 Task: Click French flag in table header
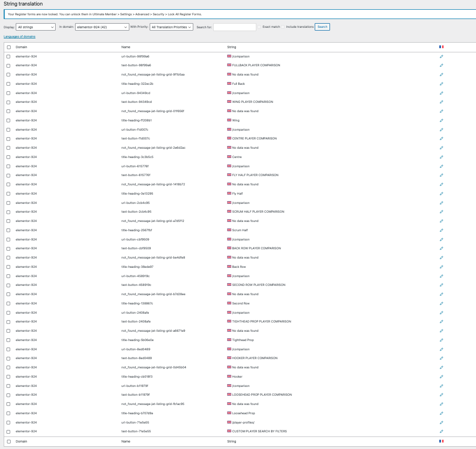click(441, 47)
